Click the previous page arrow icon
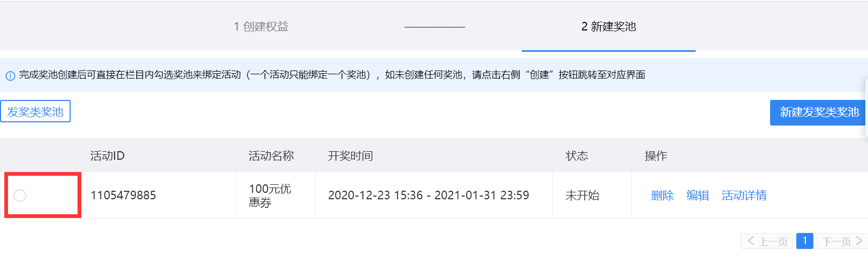Screen dimensions: 868x273 click(x=751, y=241)
